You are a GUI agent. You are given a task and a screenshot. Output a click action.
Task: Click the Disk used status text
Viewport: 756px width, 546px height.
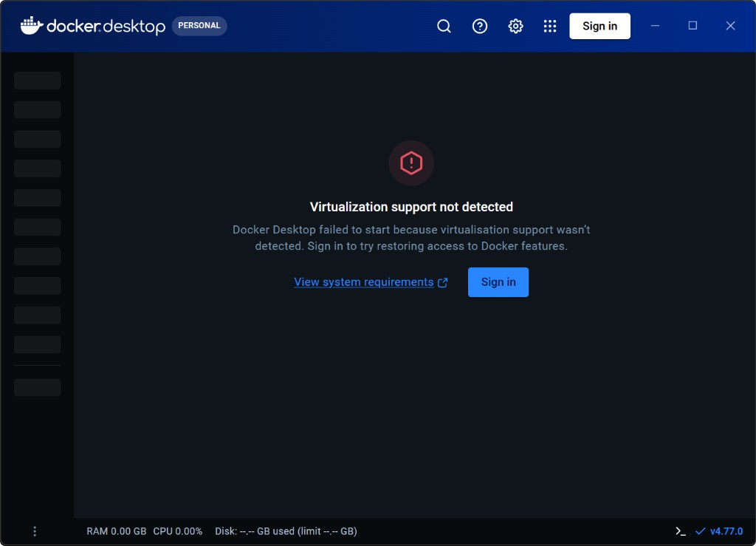click(286, 531)
